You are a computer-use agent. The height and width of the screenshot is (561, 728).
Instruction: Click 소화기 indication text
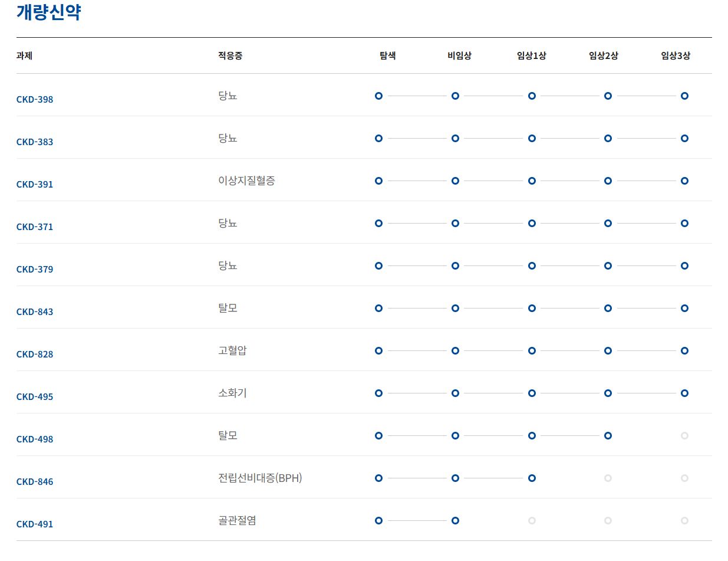pos(232,393)
